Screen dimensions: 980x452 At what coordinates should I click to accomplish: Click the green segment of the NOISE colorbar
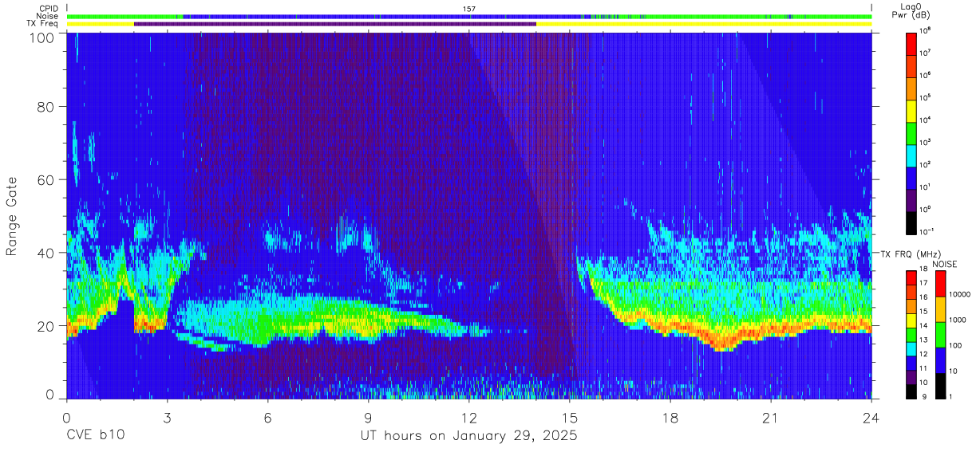940,335
